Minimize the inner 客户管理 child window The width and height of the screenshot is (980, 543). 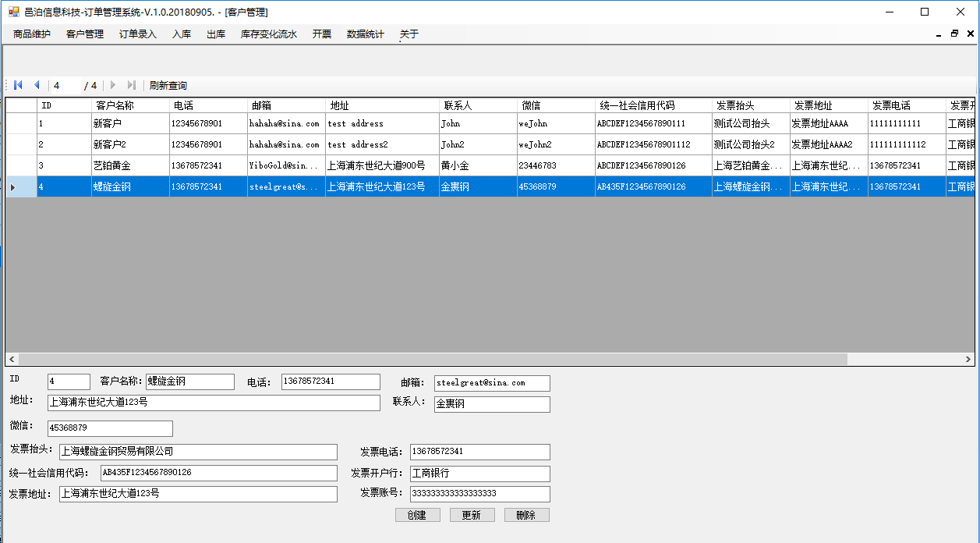(x=939, y=34)
